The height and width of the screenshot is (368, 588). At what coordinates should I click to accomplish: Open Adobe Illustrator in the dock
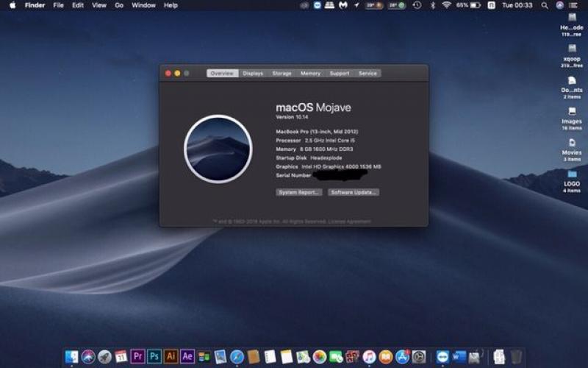click(x=171, y=357)
